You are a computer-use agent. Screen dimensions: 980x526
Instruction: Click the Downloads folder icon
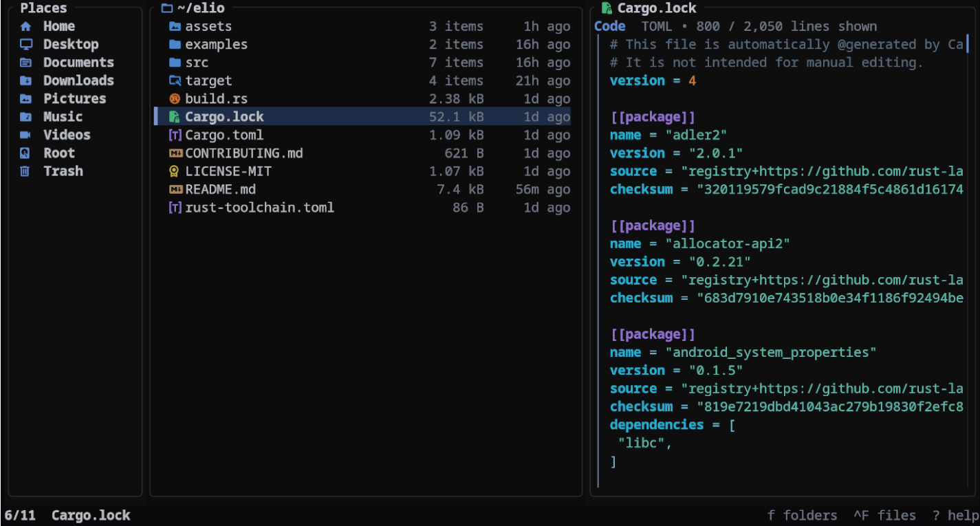pos(26,81)
